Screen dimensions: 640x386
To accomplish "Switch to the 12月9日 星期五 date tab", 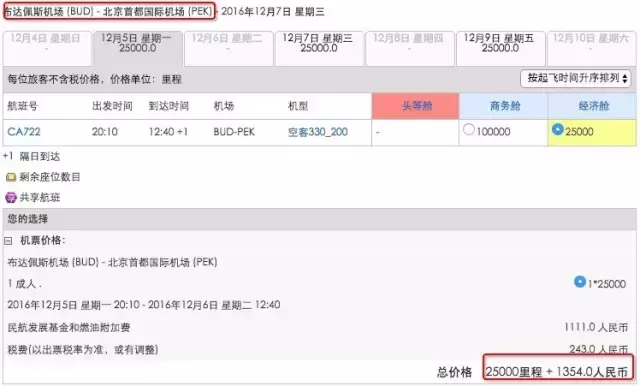I will [500, 48].
